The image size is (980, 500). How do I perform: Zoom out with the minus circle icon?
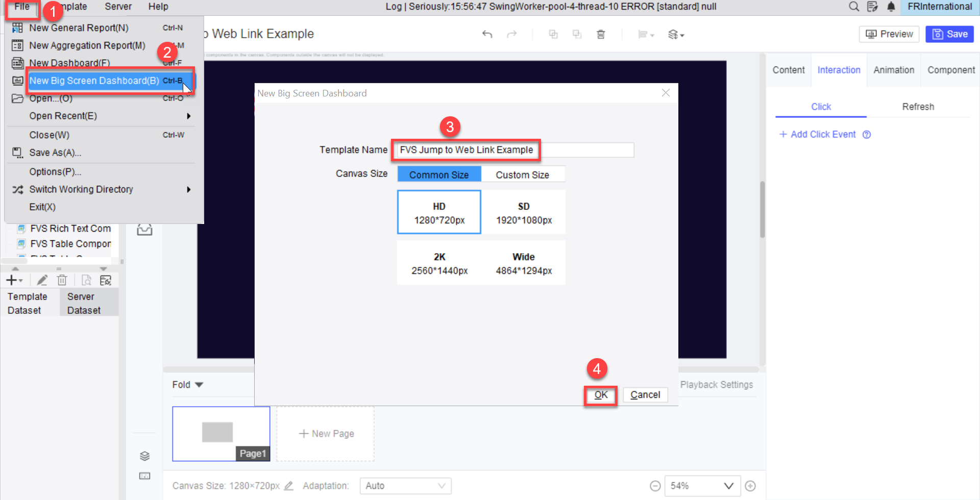655,486
